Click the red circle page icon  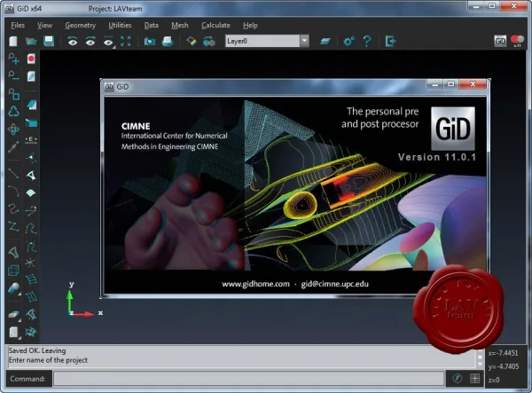(x=31, y=59)
